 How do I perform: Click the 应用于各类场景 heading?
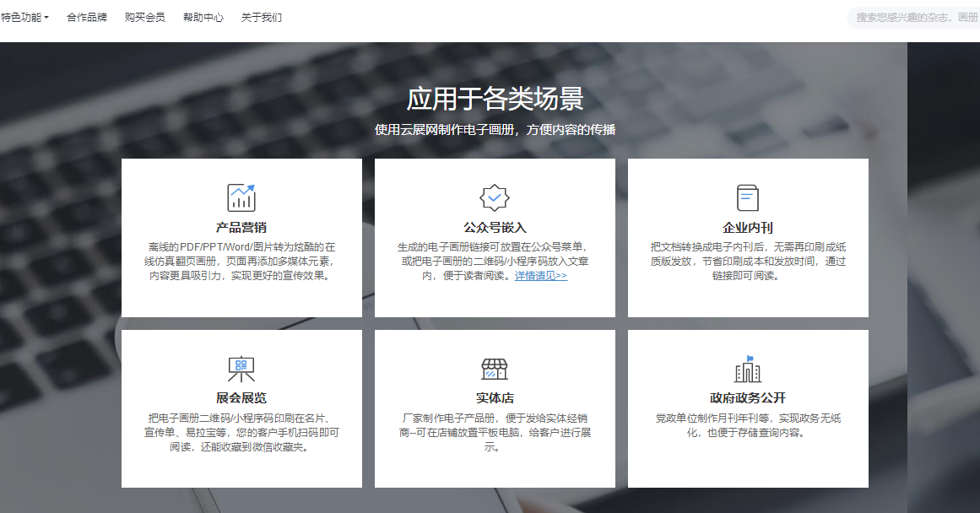click(x=495, y=99)
